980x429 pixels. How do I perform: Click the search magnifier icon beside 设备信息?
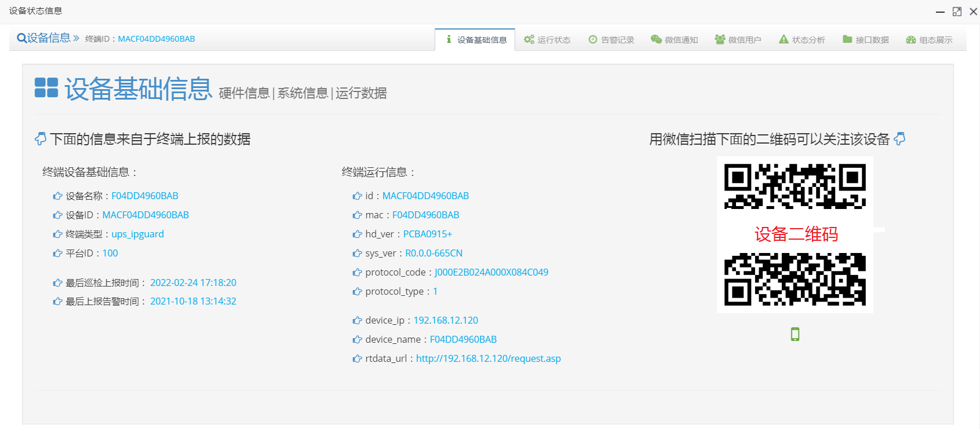click(x=21, y=38)
